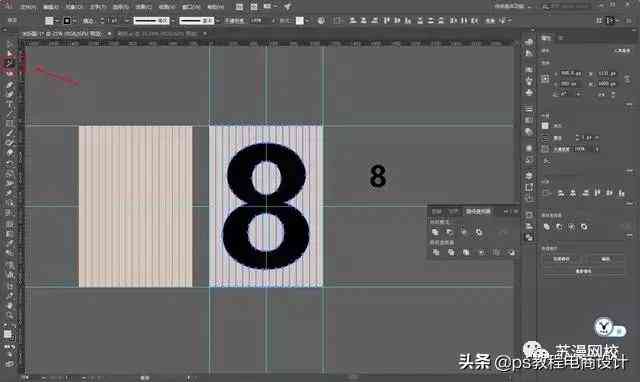The height and width of the screenshot is (382, 640).
Task: Open the workspace switcher dropdown at top right
Action: tap(513, 7)
